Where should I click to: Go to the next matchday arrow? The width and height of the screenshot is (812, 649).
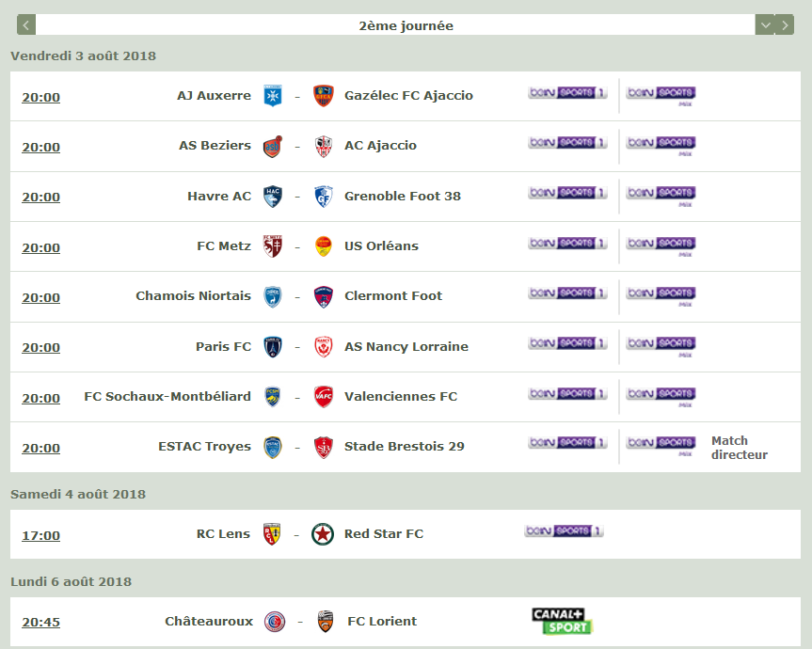coord(785,25)
